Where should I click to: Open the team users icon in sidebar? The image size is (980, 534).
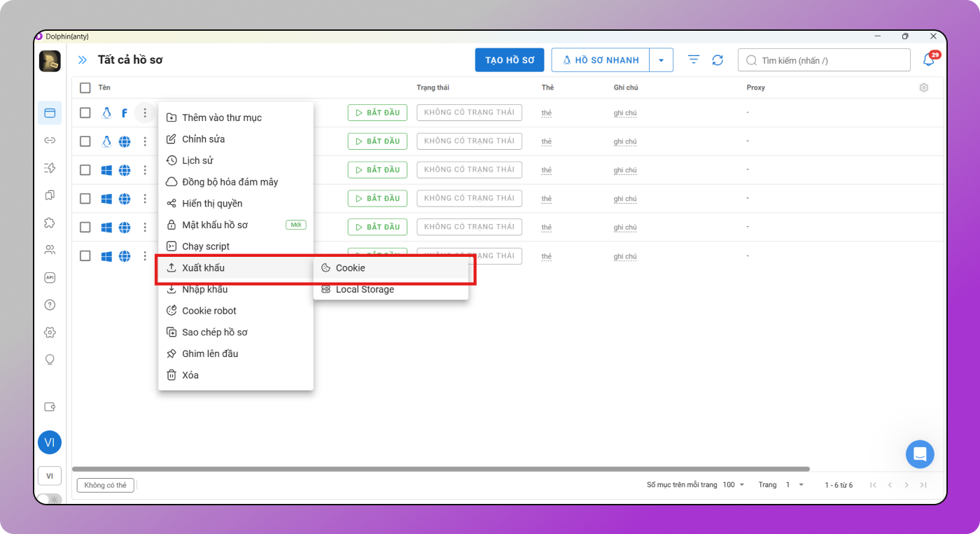(x=50, y=250)
